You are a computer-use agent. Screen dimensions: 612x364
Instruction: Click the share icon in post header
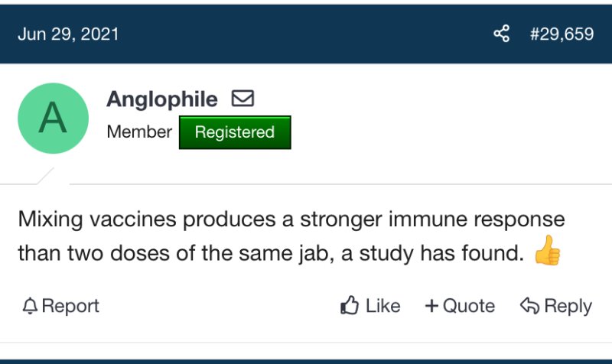point(502,34)
